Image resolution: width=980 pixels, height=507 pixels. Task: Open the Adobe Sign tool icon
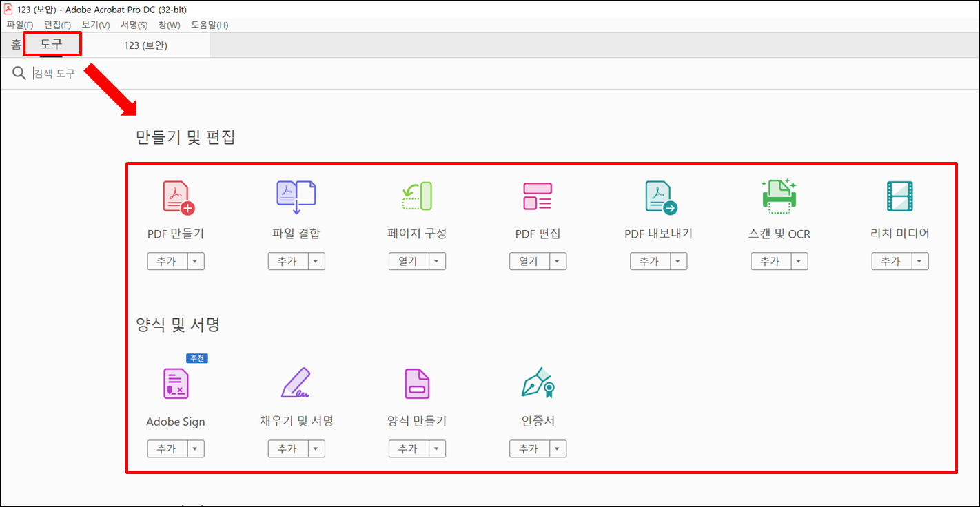176,384
